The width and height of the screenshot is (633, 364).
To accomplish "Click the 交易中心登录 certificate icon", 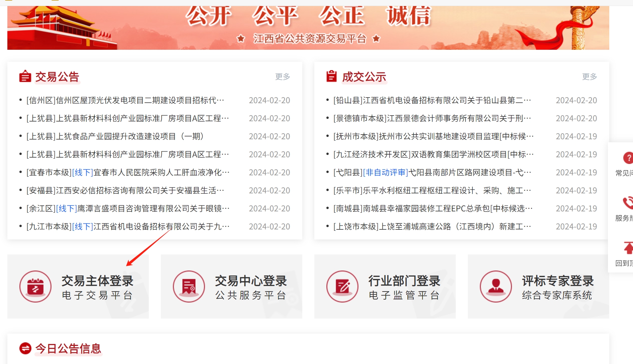I will [189, 287].
